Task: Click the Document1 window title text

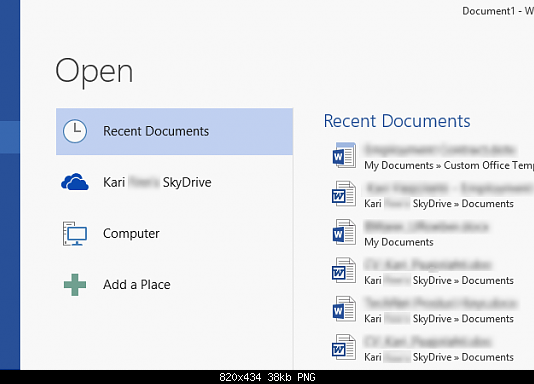Action: pyautogui.click(x=498, y=11)
